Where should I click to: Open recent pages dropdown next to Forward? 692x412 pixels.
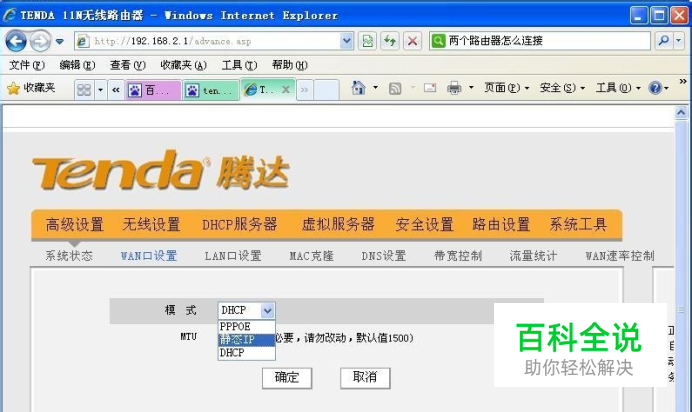60,41
